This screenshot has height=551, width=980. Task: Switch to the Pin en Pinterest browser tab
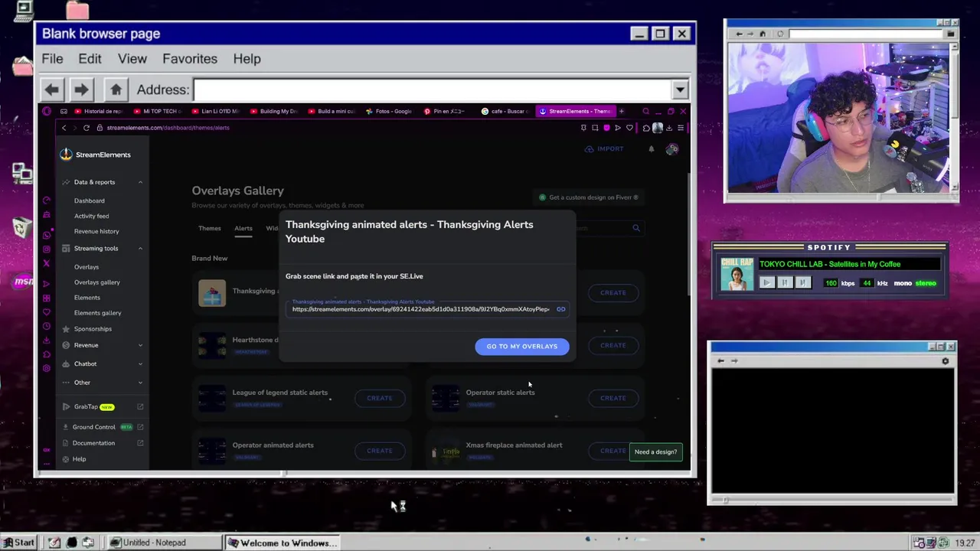coord(446,111)
